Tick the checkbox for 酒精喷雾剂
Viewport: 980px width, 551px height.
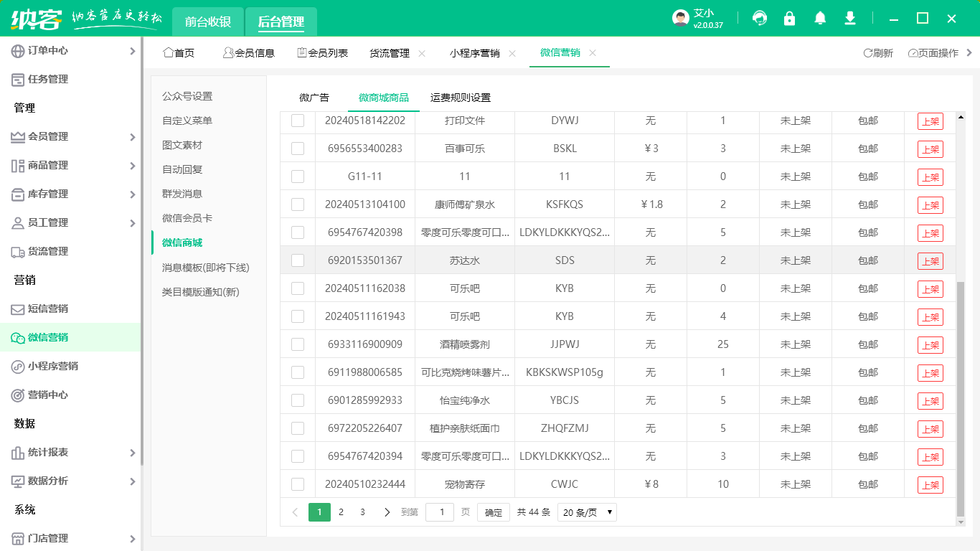[x=298, y=344]
